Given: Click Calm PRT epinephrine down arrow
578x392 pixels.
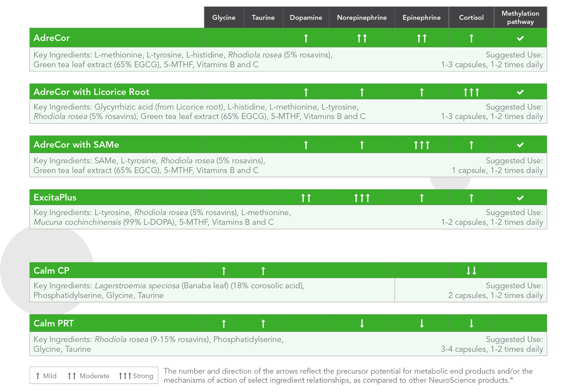Looking at the screenshot, I should click(x=422, y=323).
